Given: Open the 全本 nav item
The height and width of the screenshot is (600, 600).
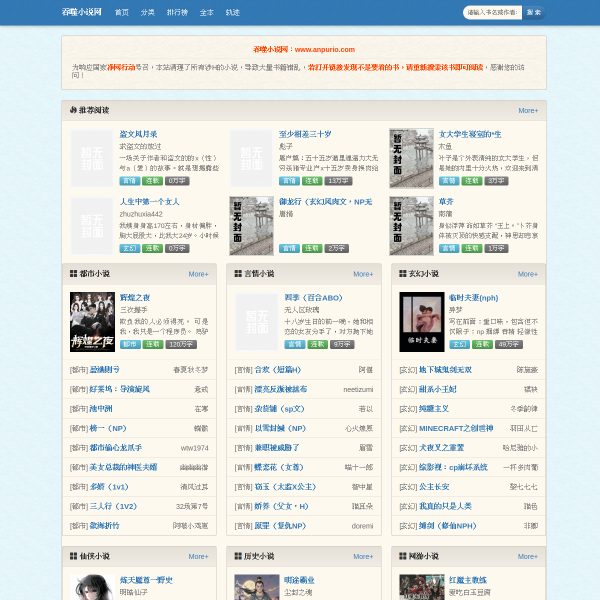Looking at the screenshot, I should pyautogui.click(x=207, y=13).
